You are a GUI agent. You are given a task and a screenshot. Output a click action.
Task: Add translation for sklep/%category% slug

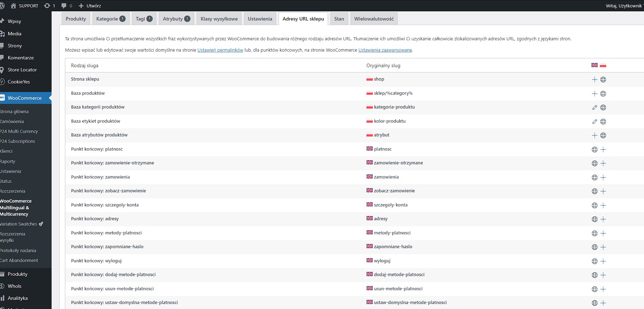595,94
